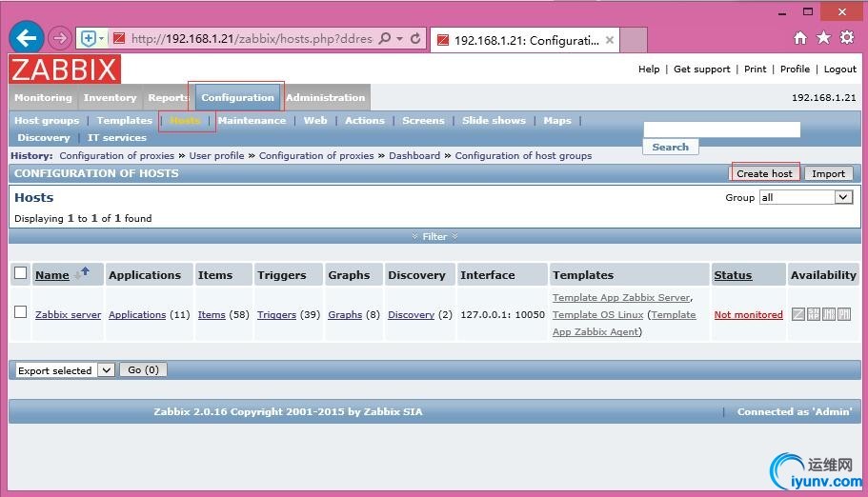868x497 pixels.
Task: Click in the search input field
Action: click(x=722, y=129)
